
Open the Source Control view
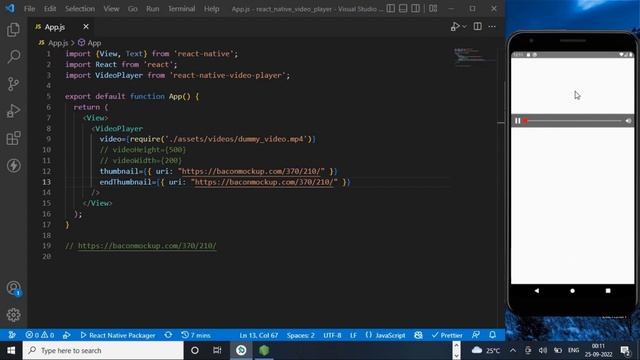(13, 84)
